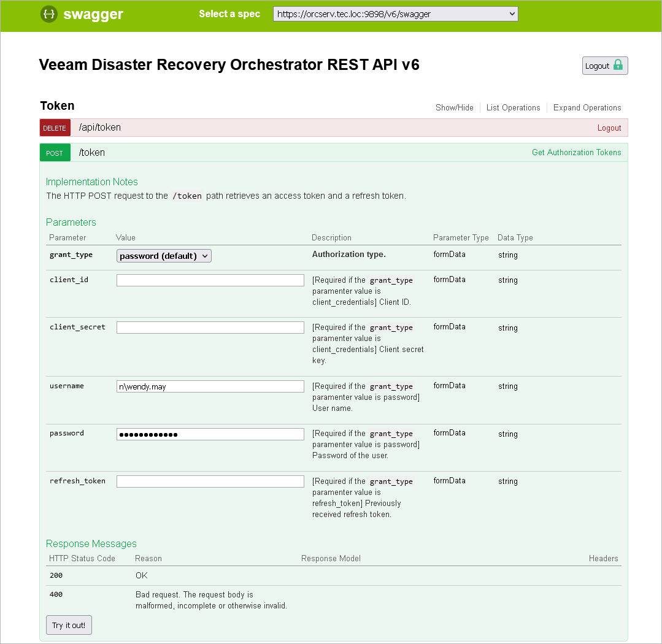The height and width of the screenshot is (644, 662).
Task: Click List Operations link
Action: [513, 107]
